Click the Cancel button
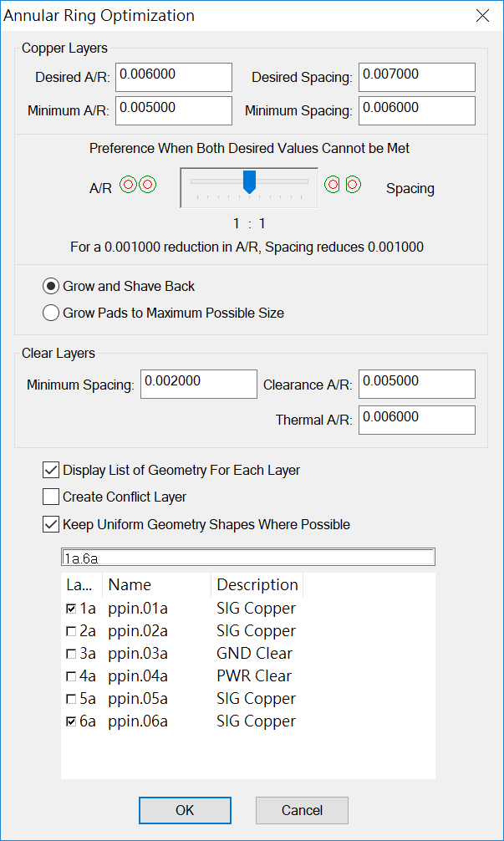 click(302, 810)
